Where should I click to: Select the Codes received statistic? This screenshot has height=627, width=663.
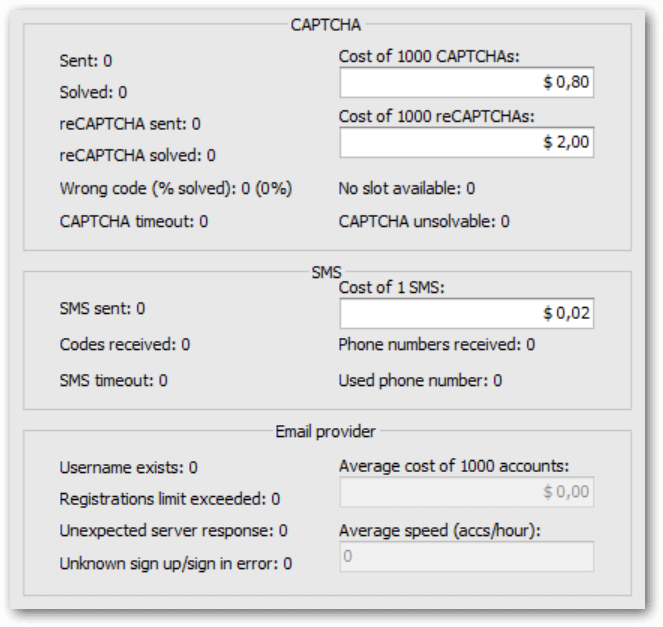tap(125, 345)
